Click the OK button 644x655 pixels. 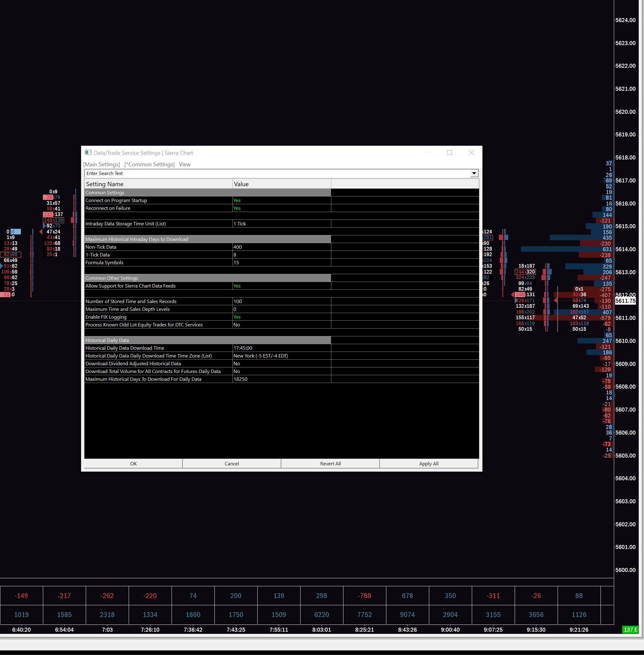[x=133, y=464]
